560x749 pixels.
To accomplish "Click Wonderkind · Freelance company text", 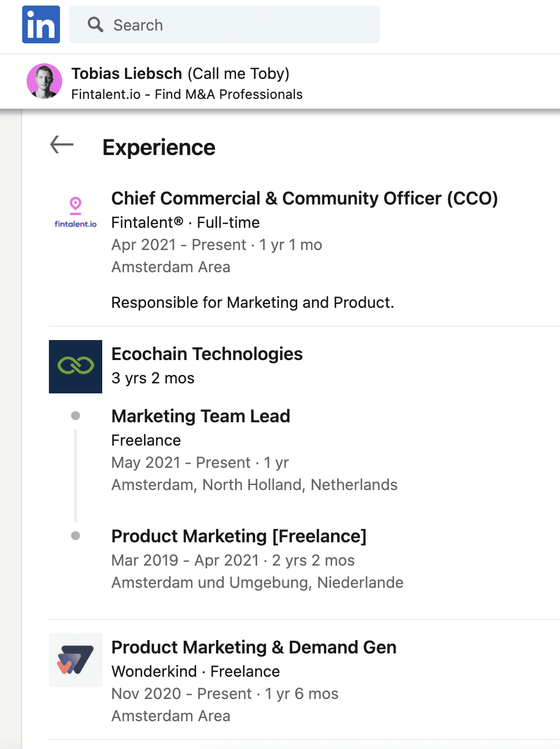I will [x=196, y=672].
